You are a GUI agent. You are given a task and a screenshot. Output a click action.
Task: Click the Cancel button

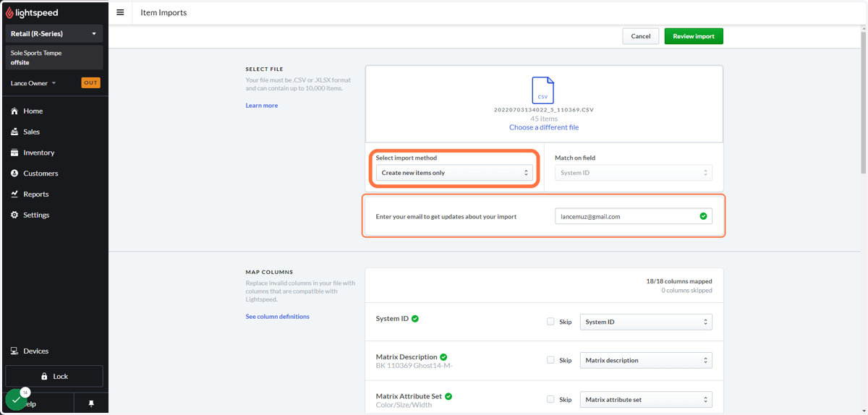pos(640,36)
